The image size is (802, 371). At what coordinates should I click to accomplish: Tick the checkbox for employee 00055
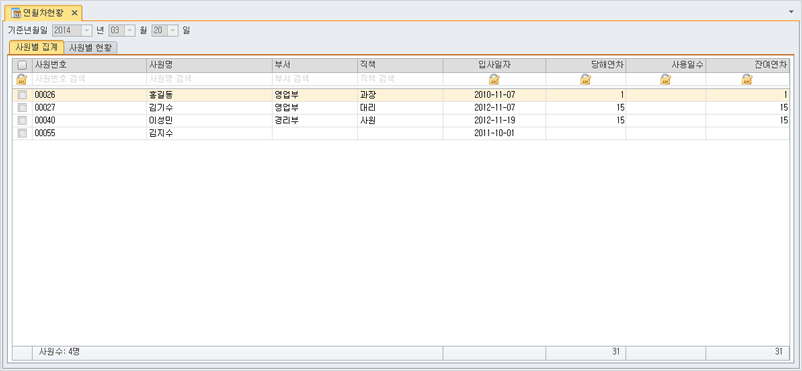click(22, 133)
